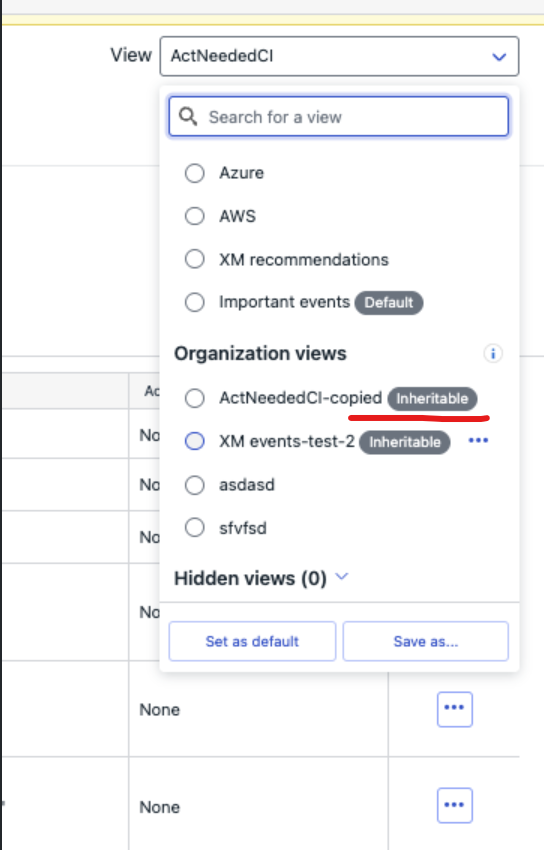Click the XM recommendations label
The height and width of the screenshot is (850, 544).
coord(304,260)
